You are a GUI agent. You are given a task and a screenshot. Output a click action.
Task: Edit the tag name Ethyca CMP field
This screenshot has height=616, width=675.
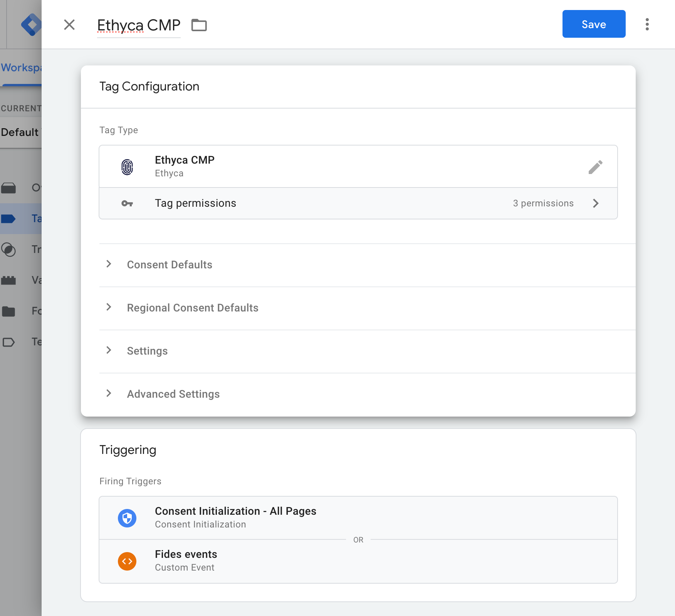point(139,25)
